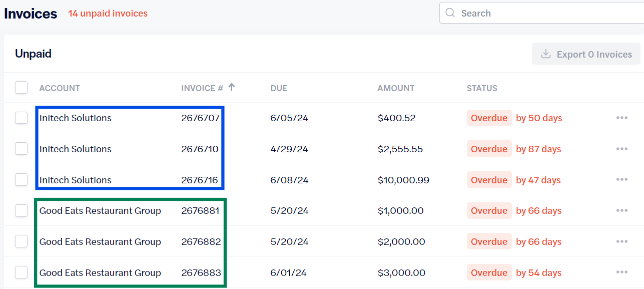Open Good Eats Restaurant Group for invoice 2676883
This screenshot has width=644, height=289.
click(x=100, y=273)
